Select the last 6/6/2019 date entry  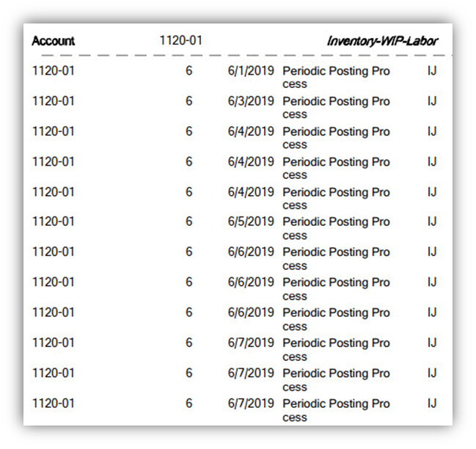pyautogui.click(x=251, y=313)
